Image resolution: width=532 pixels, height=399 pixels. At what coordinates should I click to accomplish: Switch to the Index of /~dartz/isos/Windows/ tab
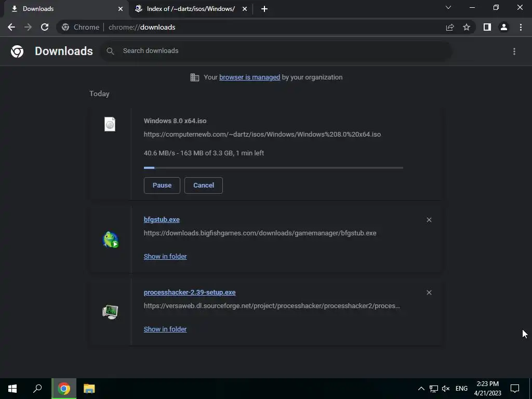(191, 9)
